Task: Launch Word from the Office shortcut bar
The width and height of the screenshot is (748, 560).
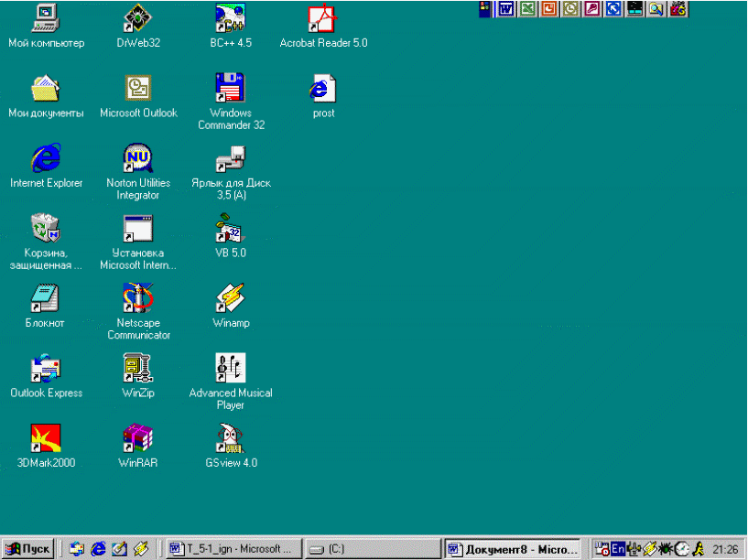Action: point(505,8)
